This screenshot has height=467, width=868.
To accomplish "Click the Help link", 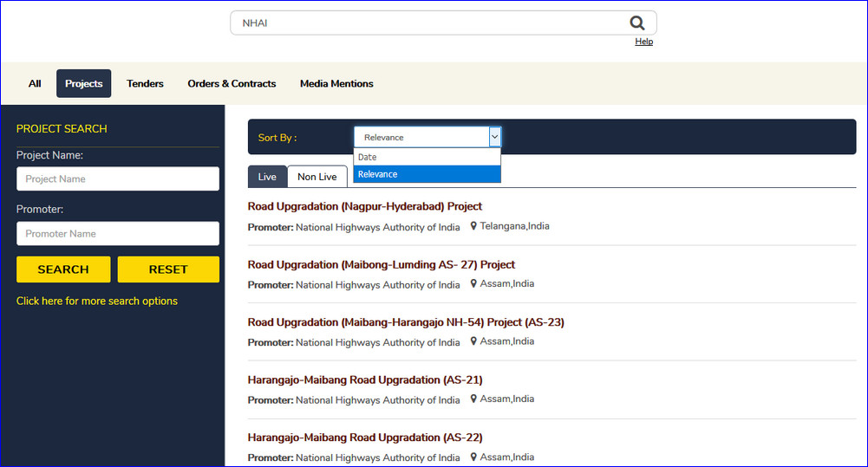I will [643, 42].
